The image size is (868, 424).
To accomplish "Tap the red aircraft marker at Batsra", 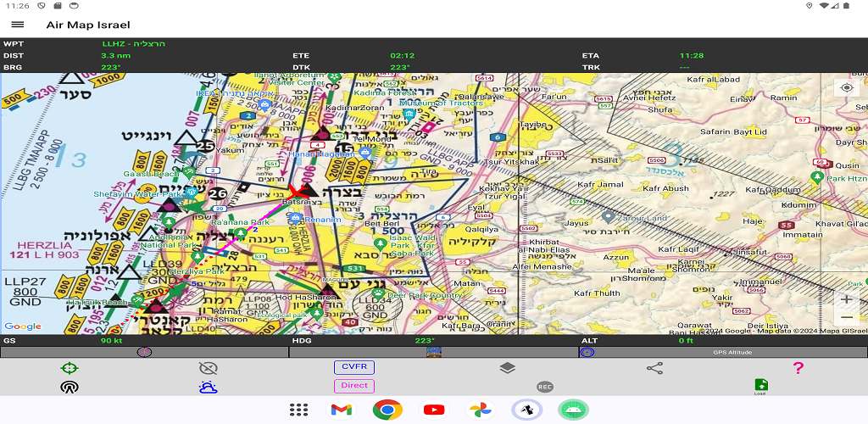I will click(298, 192).
